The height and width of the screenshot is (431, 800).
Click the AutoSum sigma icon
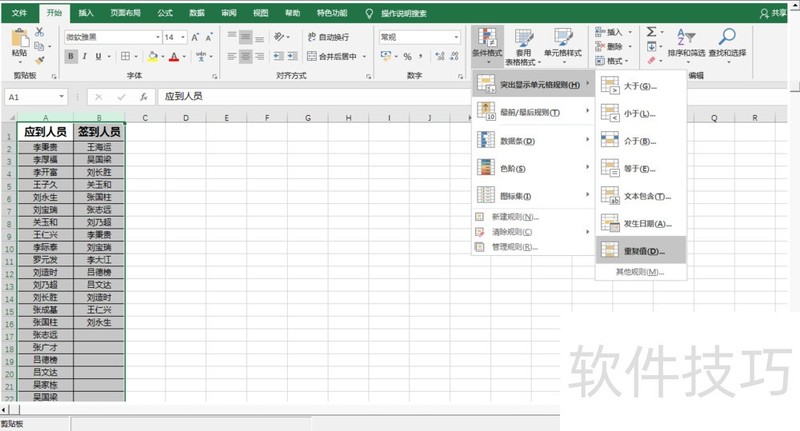click(651, 32)
